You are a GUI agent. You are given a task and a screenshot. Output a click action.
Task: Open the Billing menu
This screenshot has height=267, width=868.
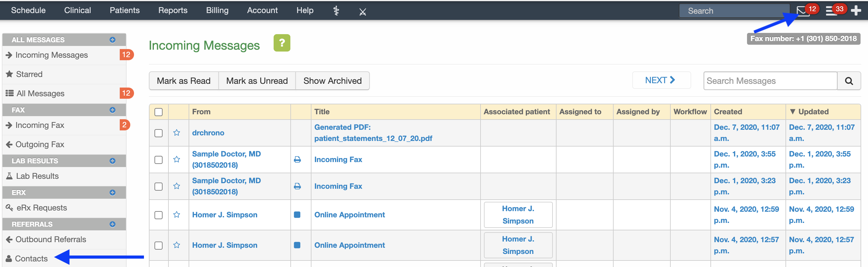click(217, 11)
